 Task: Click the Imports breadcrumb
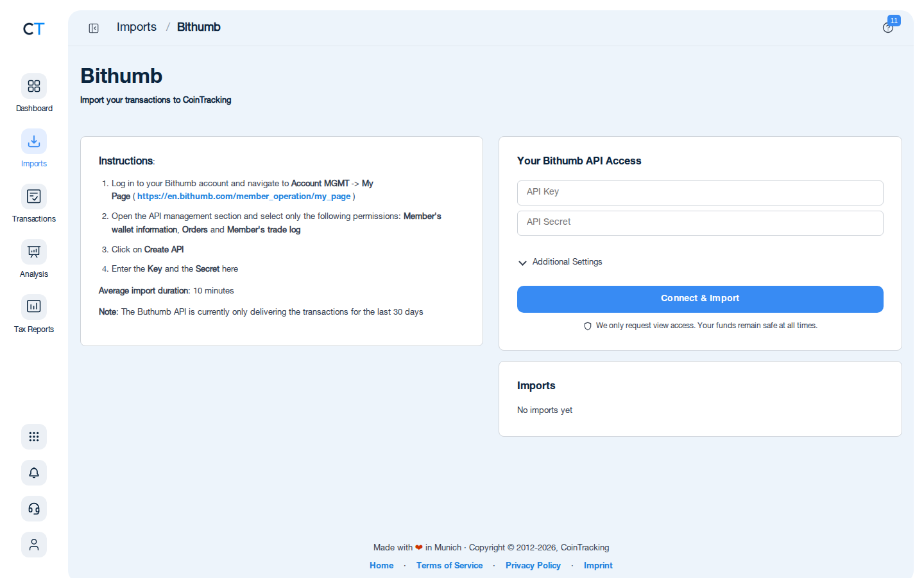click(x=137, y=27)
